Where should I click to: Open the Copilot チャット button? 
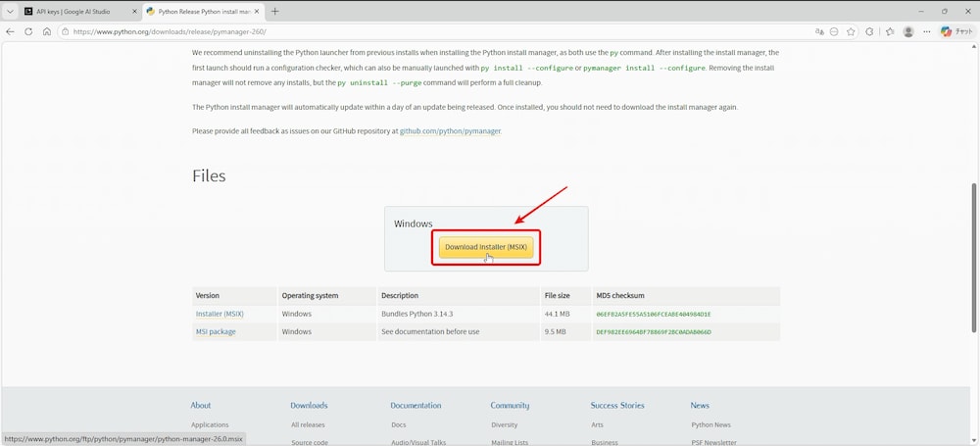956,31
